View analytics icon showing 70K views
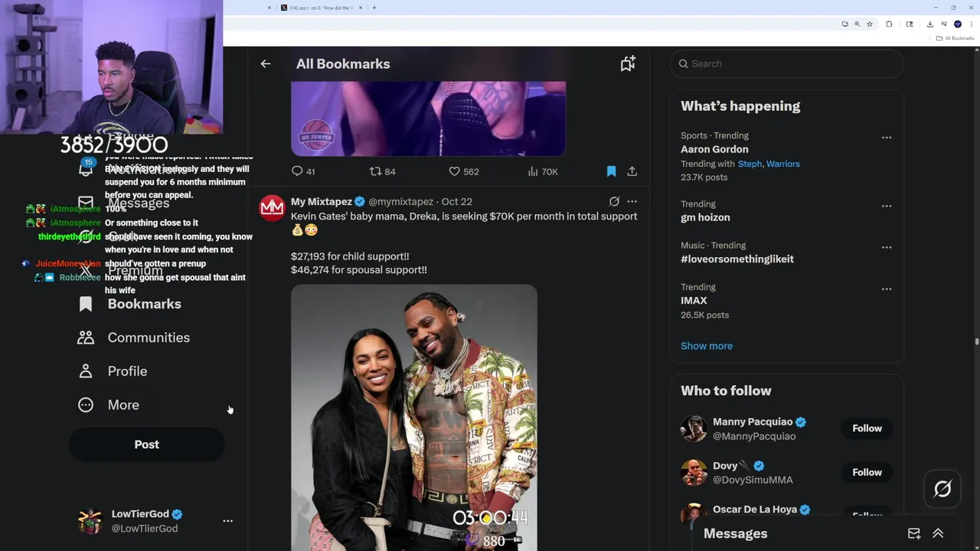The height and width of the screenshot is (551, 980). 533,171
